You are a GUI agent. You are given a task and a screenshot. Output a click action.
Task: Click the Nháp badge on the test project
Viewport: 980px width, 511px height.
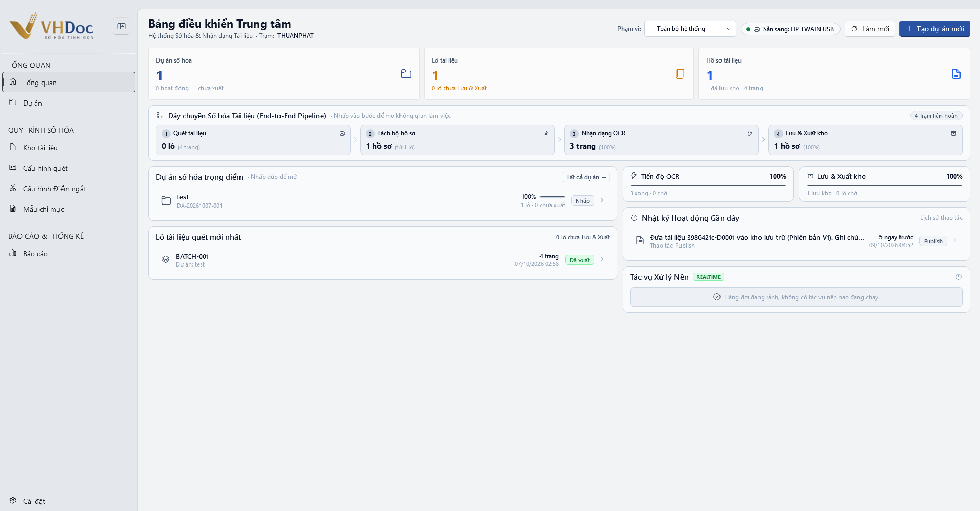coord(583,201)
